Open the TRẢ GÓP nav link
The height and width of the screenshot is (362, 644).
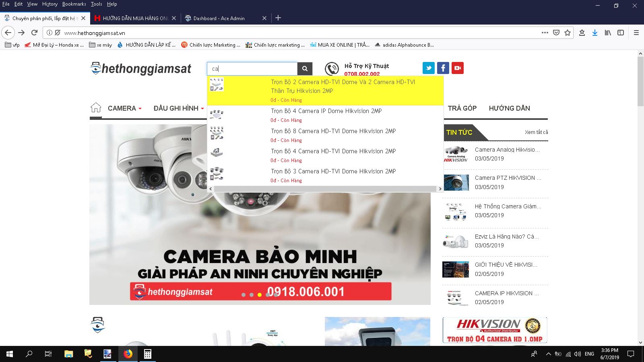click(x=462, y=108)
